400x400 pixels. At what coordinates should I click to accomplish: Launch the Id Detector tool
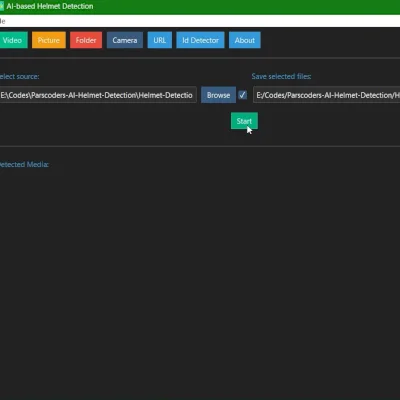tap(200, 40)
